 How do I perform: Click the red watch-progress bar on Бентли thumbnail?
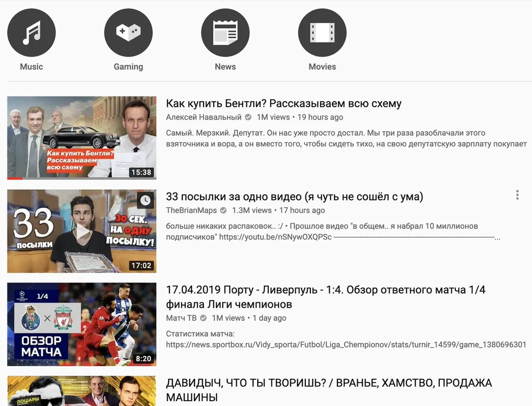point(15,178)
